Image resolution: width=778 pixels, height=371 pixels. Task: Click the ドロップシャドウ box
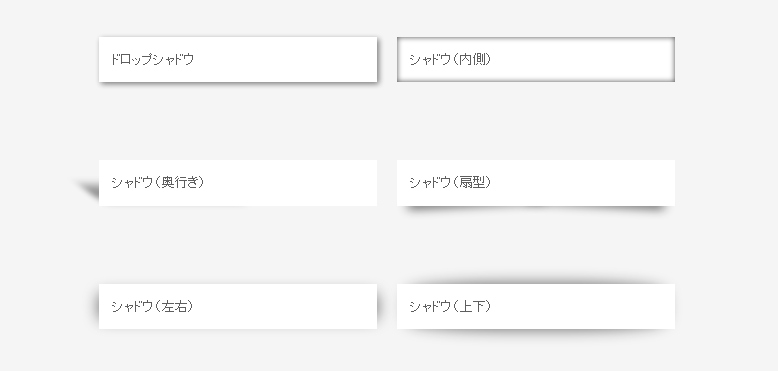(238, 59)
